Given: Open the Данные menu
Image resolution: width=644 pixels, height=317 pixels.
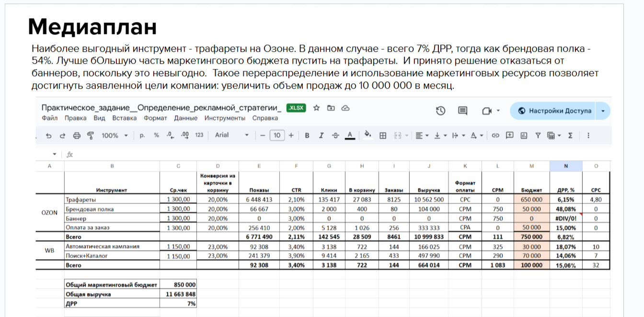Looking at the screenshot, I should pyautogui.click(x=186, y=118).
